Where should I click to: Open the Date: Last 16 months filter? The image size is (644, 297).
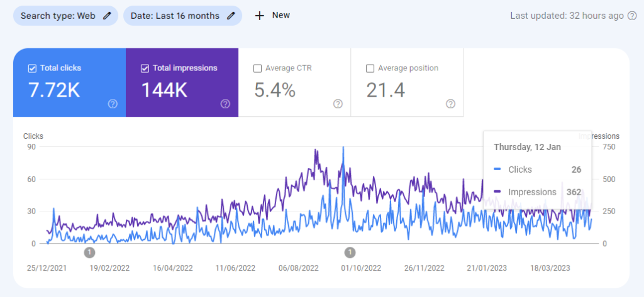175,16
